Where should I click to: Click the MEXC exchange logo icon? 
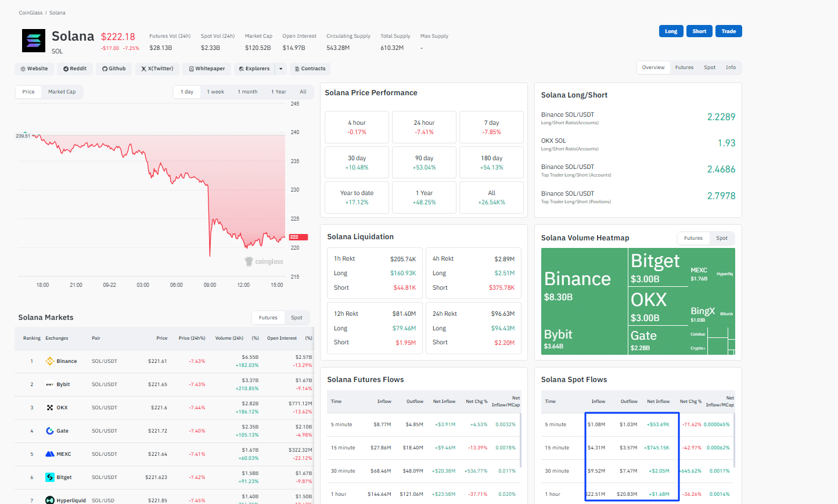[50, 454]
